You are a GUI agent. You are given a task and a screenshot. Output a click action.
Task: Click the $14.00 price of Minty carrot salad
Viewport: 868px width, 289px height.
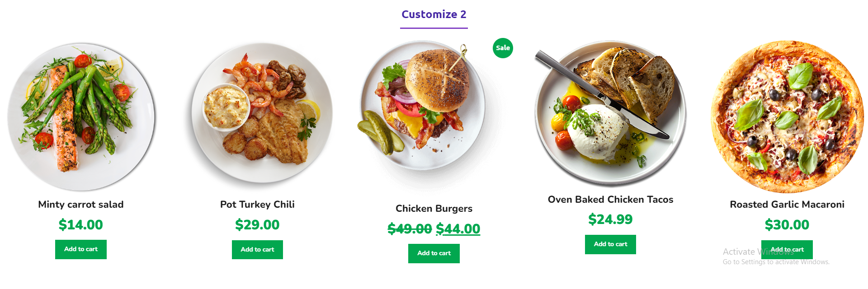point(81,225)
